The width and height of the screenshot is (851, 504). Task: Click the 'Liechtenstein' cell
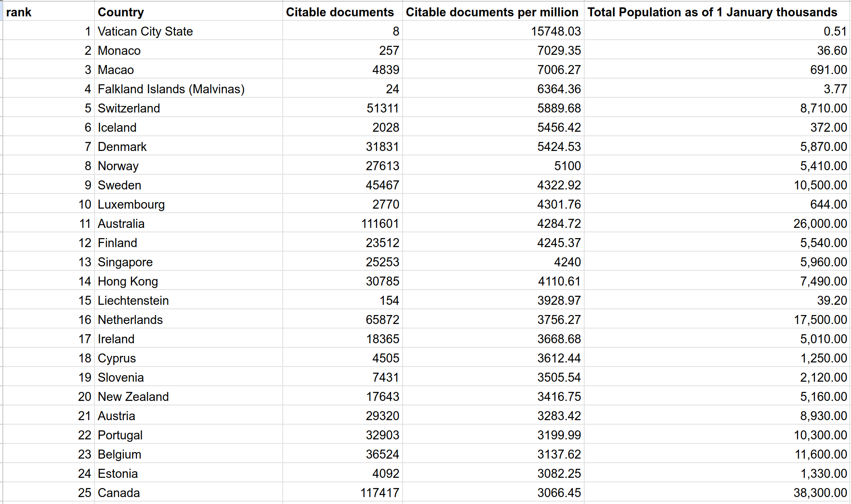188,300
